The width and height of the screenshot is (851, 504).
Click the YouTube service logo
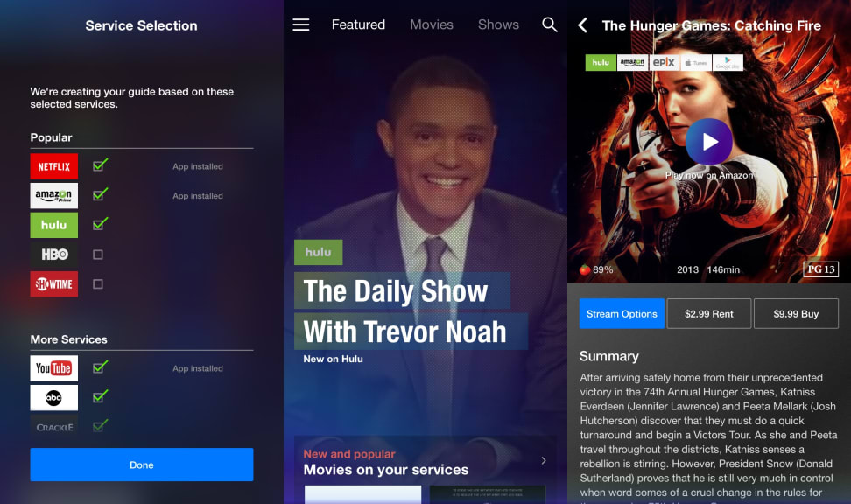[53, 368]
